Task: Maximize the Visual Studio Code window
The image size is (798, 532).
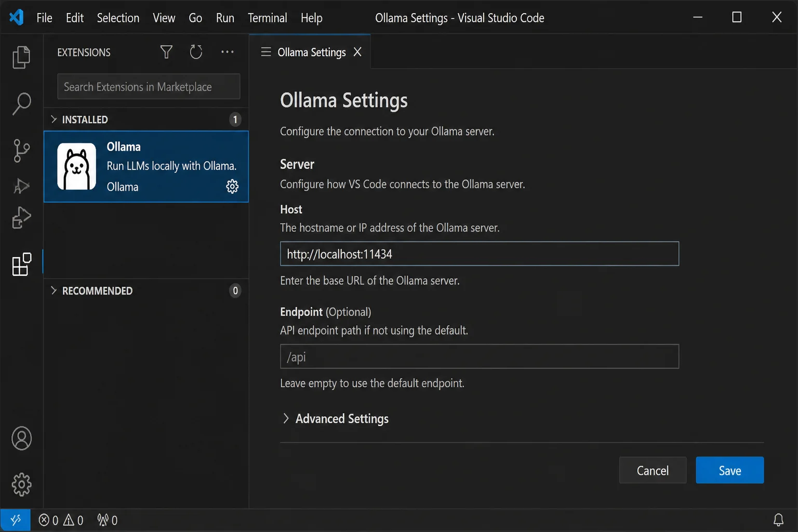Action: [737, 17]
